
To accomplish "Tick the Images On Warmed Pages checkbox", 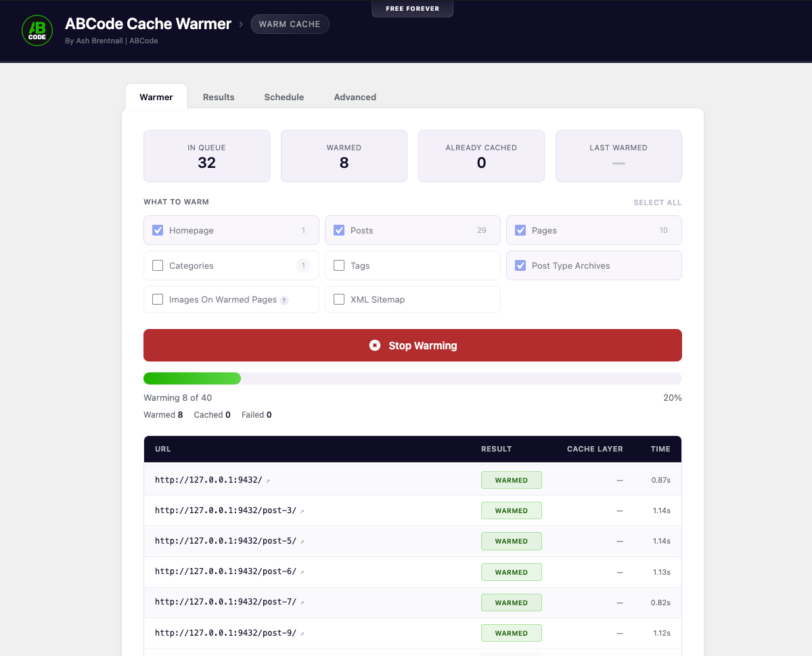I will 158,299.
